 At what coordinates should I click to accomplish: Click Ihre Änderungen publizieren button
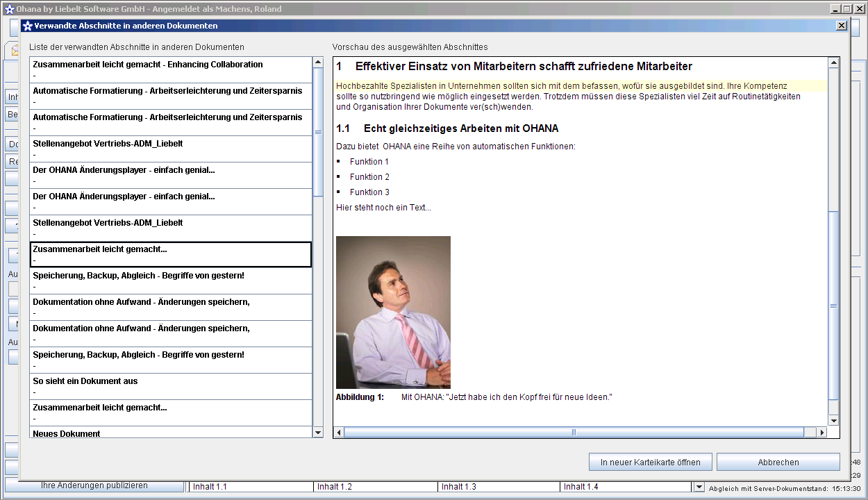click(x=94, y=485)
